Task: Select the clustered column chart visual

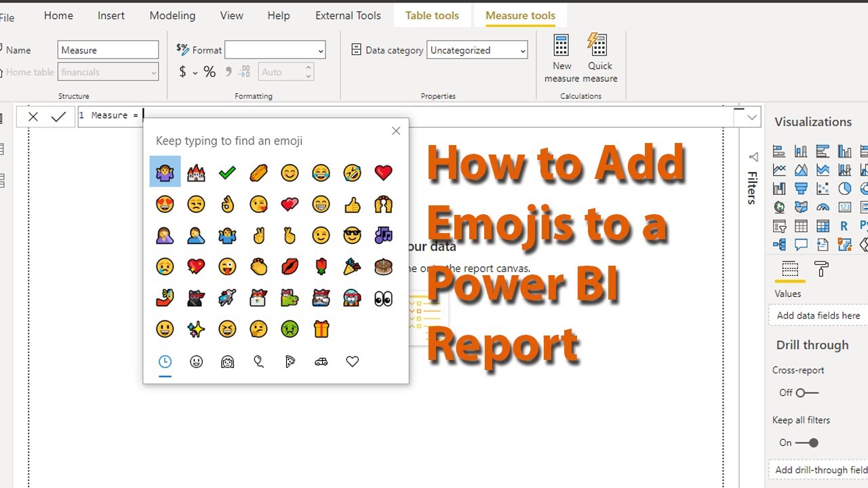Action: pyautogui.click(x=844, y=151)
